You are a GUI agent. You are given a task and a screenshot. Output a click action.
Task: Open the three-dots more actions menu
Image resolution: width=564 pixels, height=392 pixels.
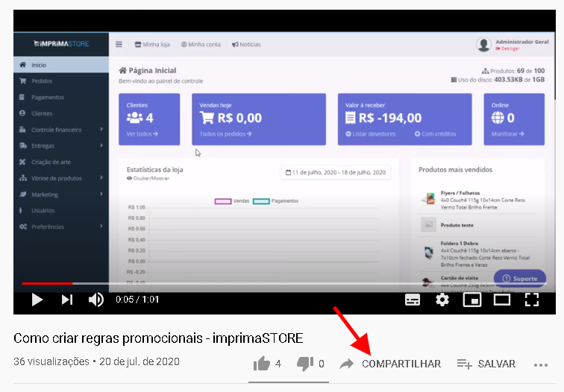[x=541, y=365]
